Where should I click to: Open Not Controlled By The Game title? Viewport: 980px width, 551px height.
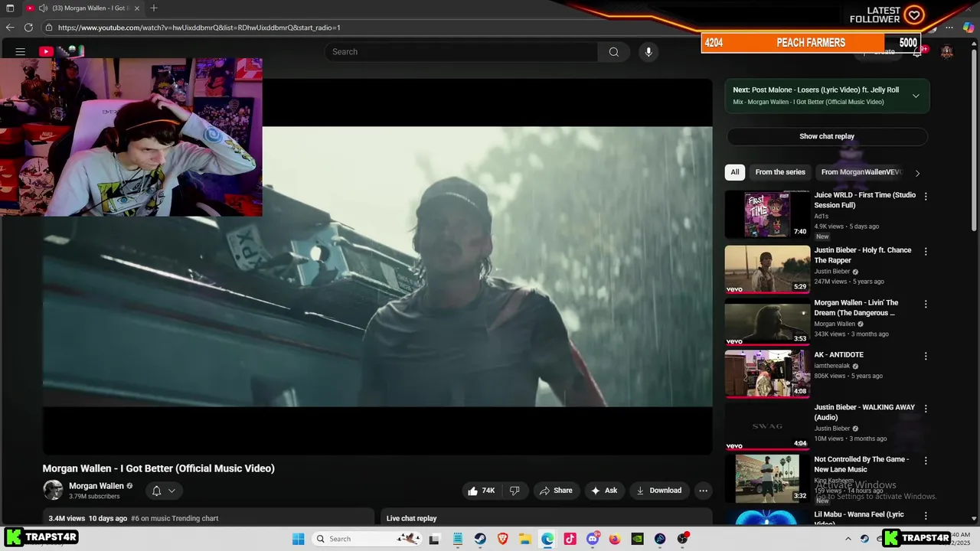pyautogui.click(x=861, y=465)
